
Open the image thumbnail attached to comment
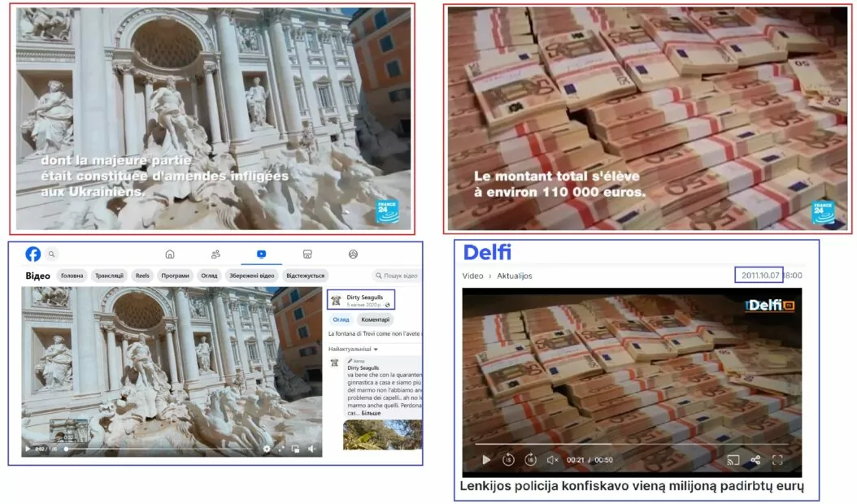click(x=383, y=435)
